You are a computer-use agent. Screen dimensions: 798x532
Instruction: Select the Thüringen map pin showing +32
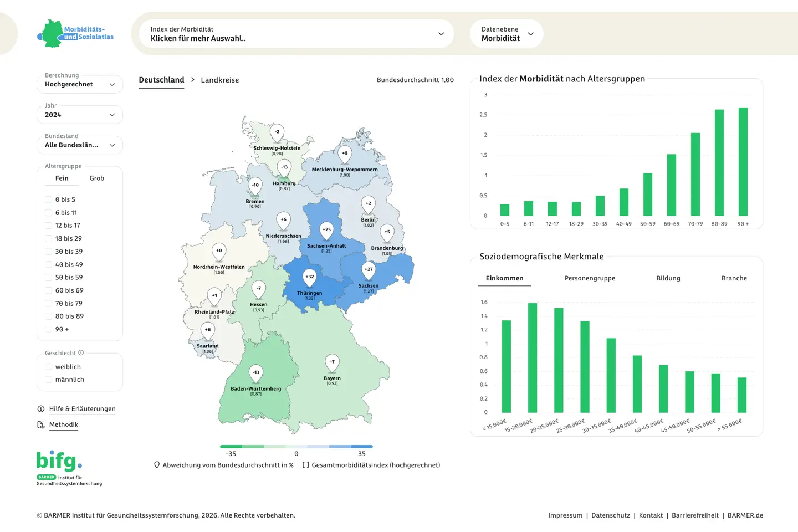coord(309,278)
